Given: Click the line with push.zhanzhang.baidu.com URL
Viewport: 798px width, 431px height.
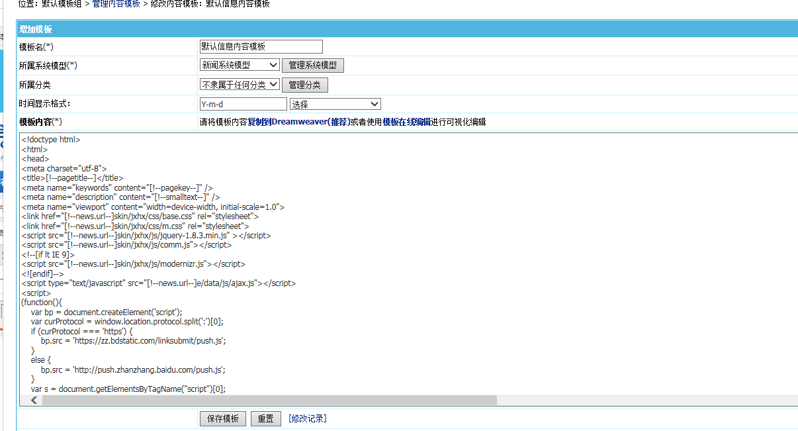Looking at the screenshot, I should coord(133,370).
